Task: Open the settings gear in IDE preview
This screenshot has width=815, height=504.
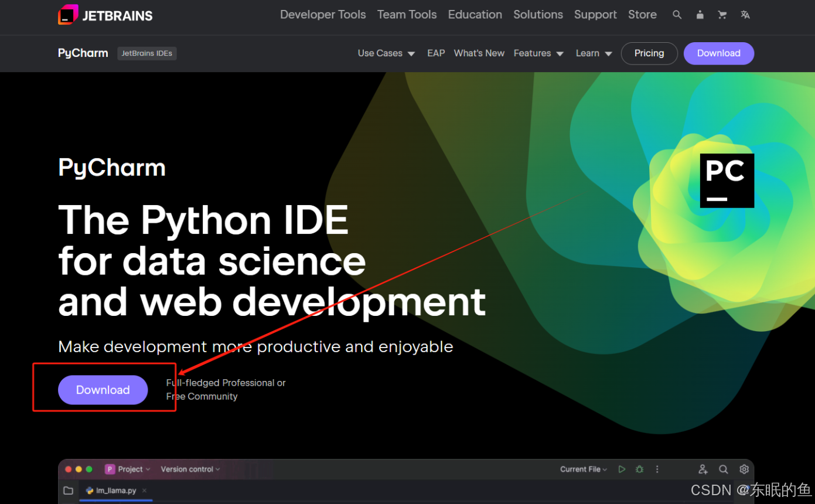Action: tap(744, 469)
